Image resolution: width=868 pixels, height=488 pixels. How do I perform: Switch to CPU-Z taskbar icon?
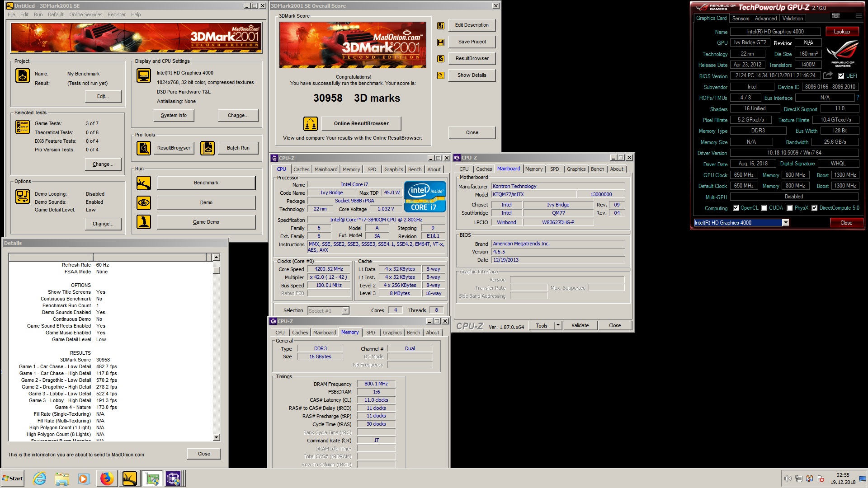click(173, 479)
